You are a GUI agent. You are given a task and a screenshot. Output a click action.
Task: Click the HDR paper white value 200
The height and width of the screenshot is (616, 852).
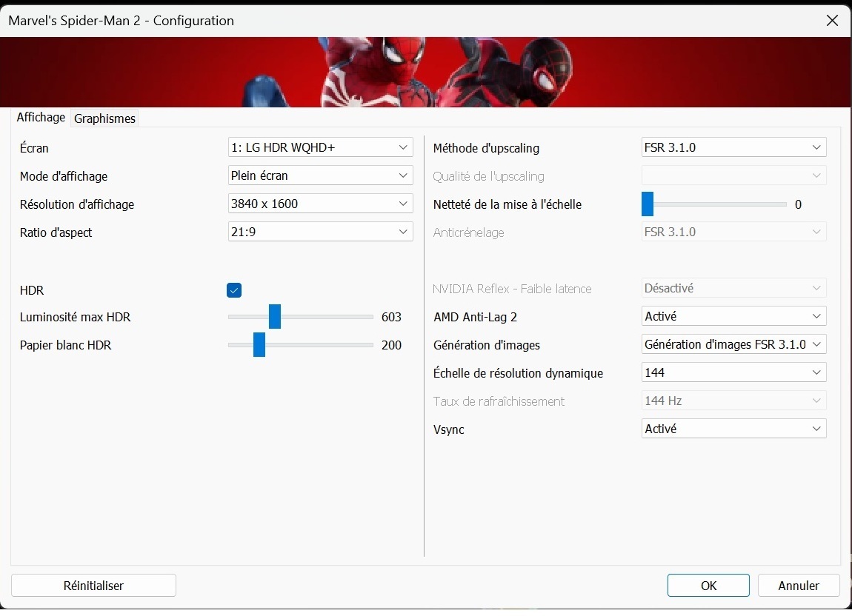click(x=391, y=346)
